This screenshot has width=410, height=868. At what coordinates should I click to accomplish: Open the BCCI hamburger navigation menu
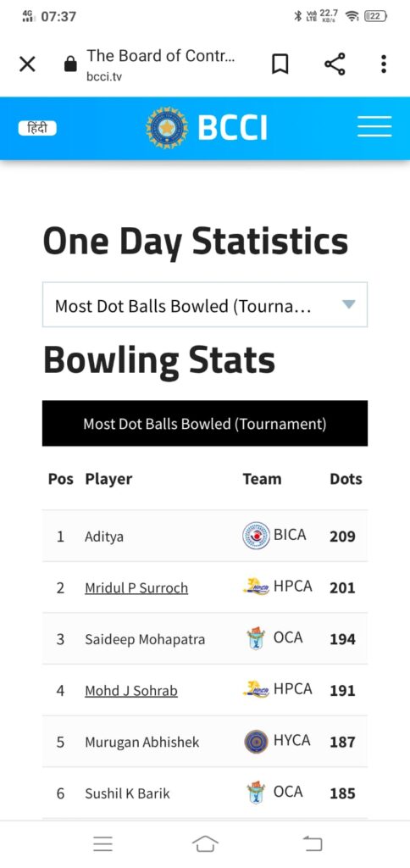coord(374,127)
